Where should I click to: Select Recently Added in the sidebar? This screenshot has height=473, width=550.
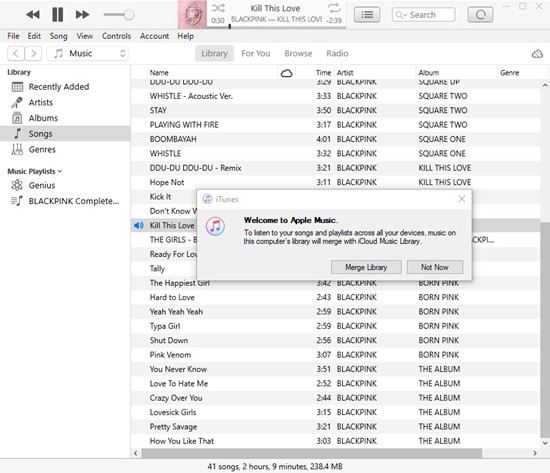[x=65, y=87]
